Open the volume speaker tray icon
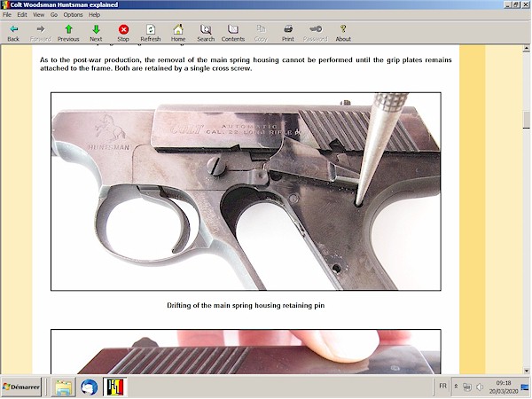The height and width of the screenshot is (399, 532). tap(480, 387)
